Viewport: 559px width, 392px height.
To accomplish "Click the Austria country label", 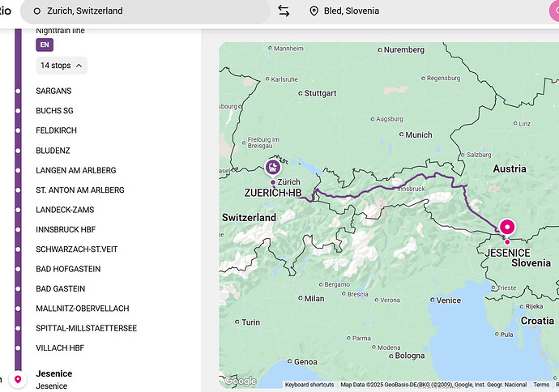I will click(x=510, y=168).
